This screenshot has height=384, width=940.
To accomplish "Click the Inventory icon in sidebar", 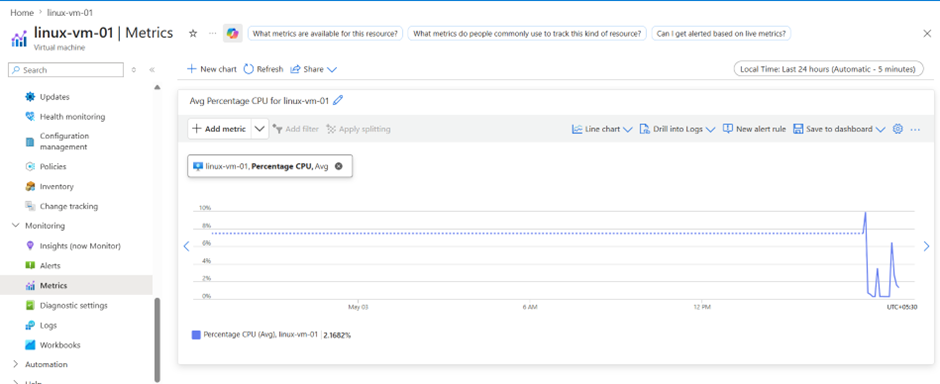I will click(x=30, y=186).
